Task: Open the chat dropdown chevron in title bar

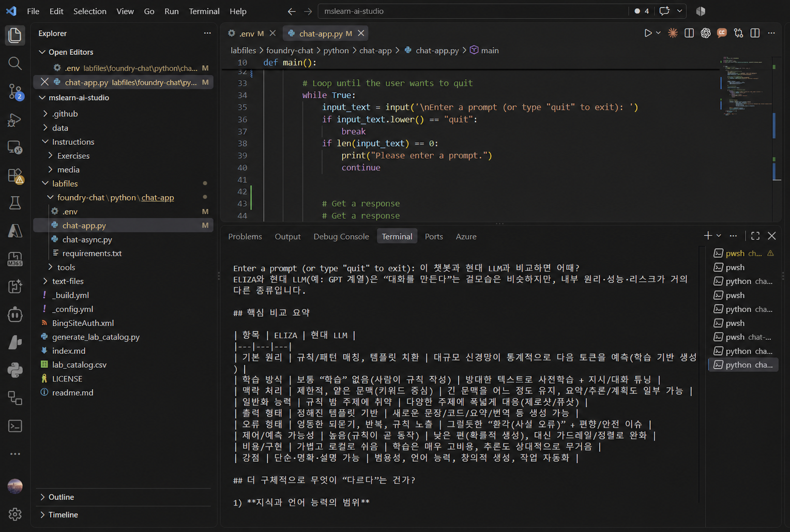Action: click(680, 11)
